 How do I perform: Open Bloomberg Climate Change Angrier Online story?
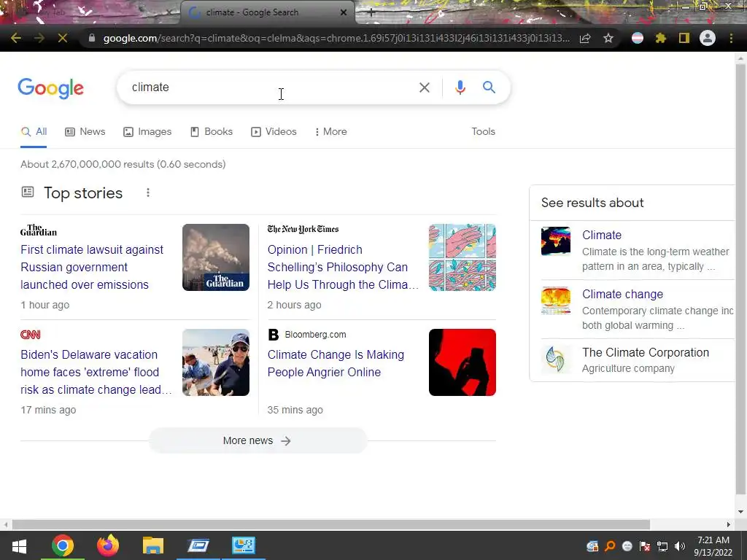(336, 363)
